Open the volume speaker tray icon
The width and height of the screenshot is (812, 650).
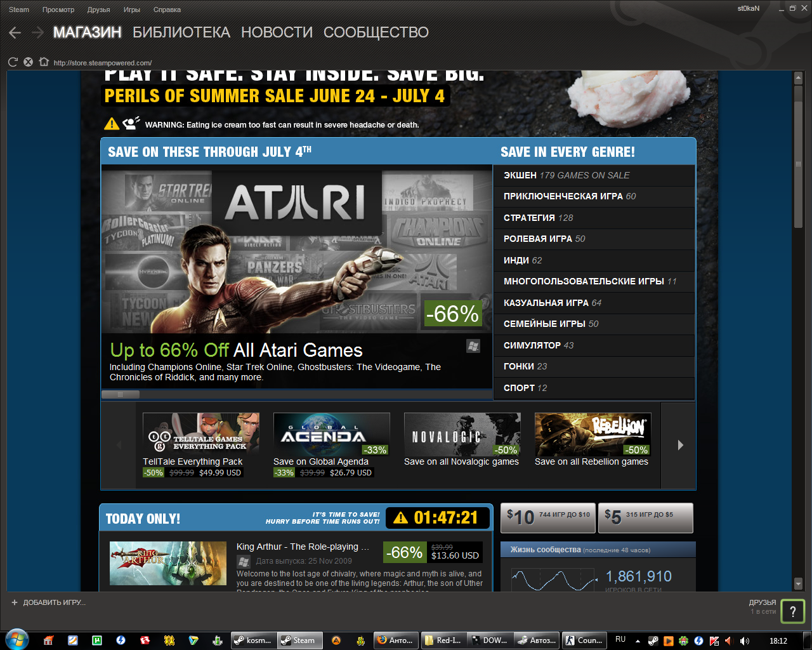point(745,641)
